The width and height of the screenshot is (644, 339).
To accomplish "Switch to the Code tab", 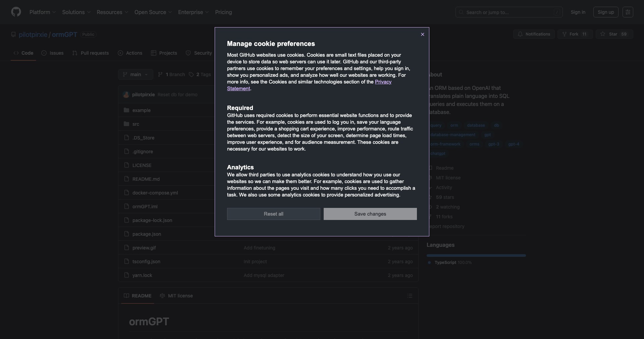I will pos(23,53).
